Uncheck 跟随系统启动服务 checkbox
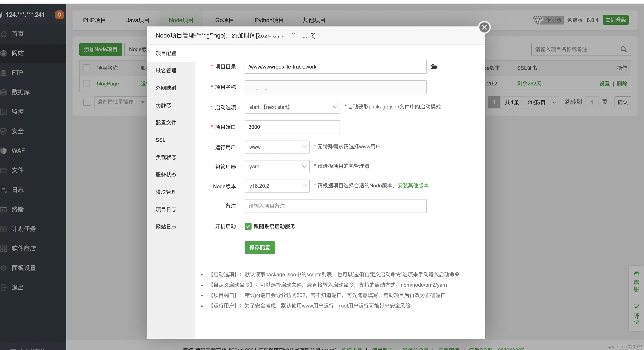Viewport: 644px width, 350px height. (248, 226)
